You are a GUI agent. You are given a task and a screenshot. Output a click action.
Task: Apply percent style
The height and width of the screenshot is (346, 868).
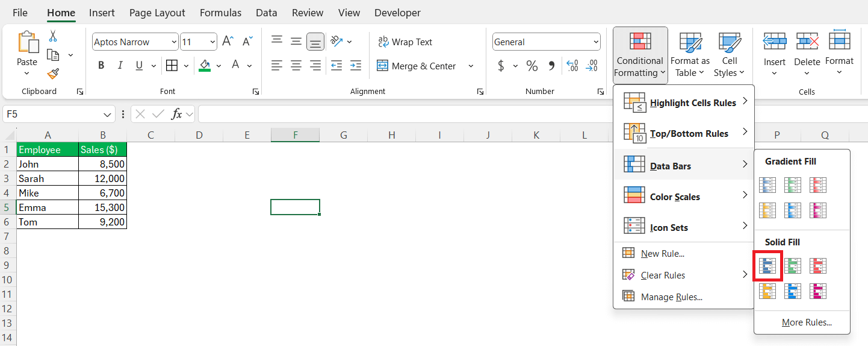tap(532, 66)
